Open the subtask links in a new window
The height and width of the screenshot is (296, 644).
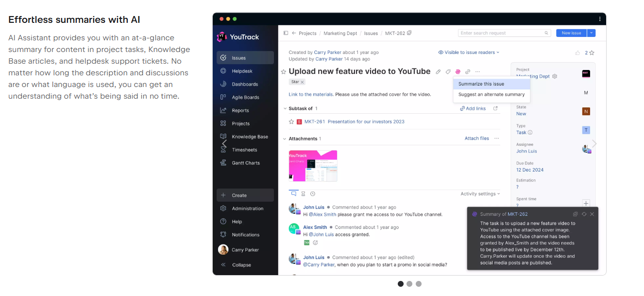[495, 108]
